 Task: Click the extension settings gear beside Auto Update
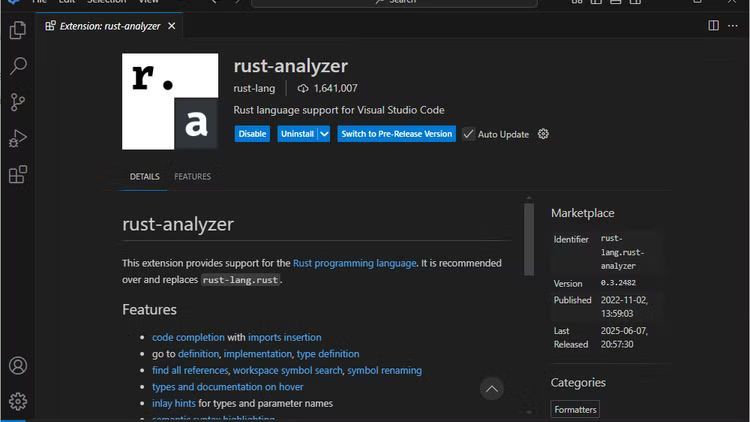point(543,134)
